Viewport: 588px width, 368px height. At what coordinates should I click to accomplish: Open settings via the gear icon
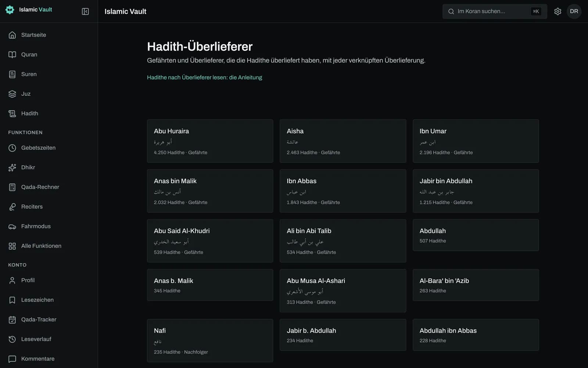click(x=557, y=11)
